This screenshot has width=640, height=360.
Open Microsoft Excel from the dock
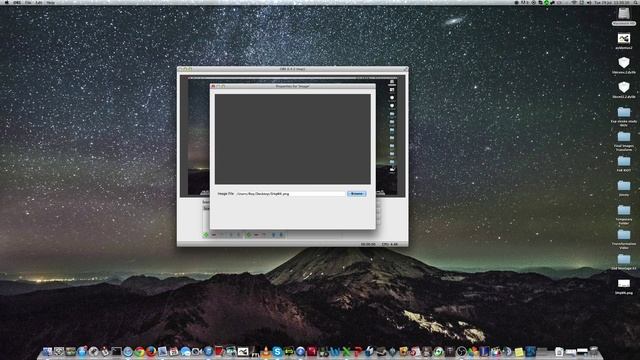[x=347, y=351]
